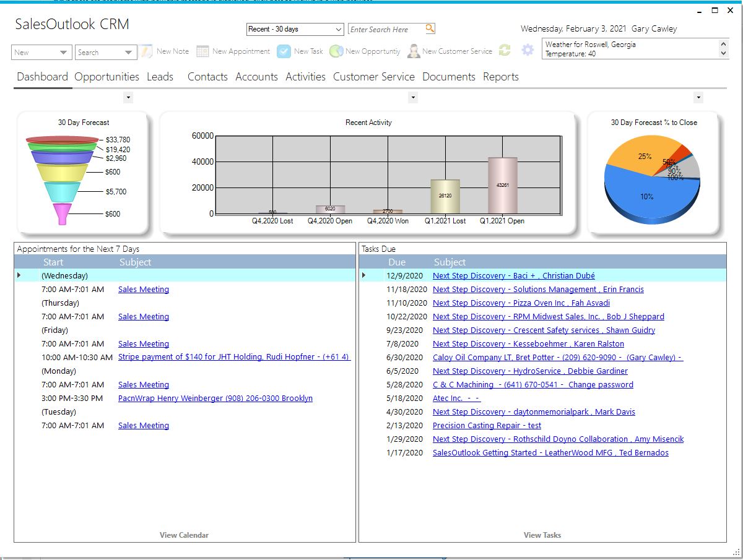Select the row selector arrow beside (Wednesday)

point(19,275)
